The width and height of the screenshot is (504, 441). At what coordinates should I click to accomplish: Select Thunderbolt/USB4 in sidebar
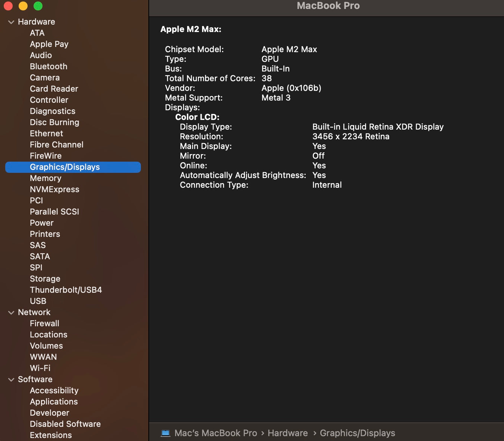coord(66,290)
